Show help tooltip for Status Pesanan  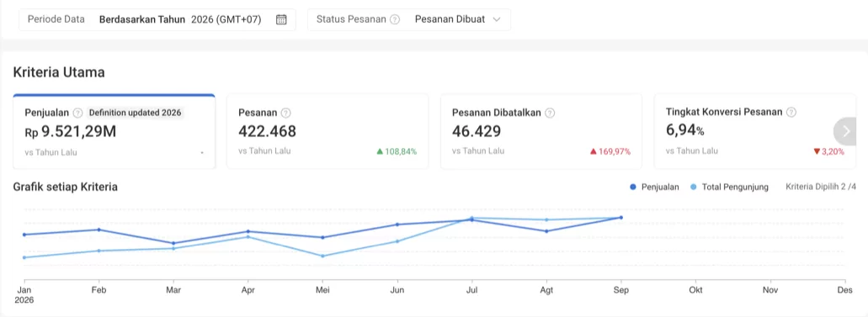[395, 19]
